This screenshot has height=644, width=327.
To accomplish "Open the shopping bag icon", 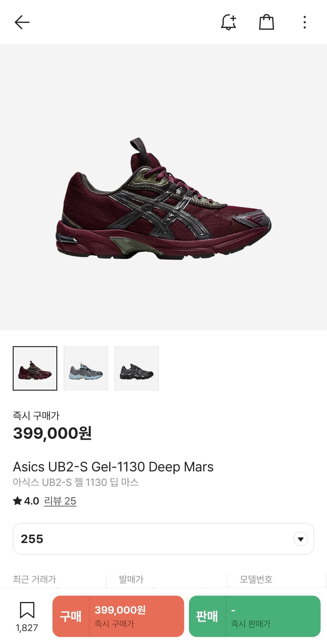I will click(x=266, y=22).
